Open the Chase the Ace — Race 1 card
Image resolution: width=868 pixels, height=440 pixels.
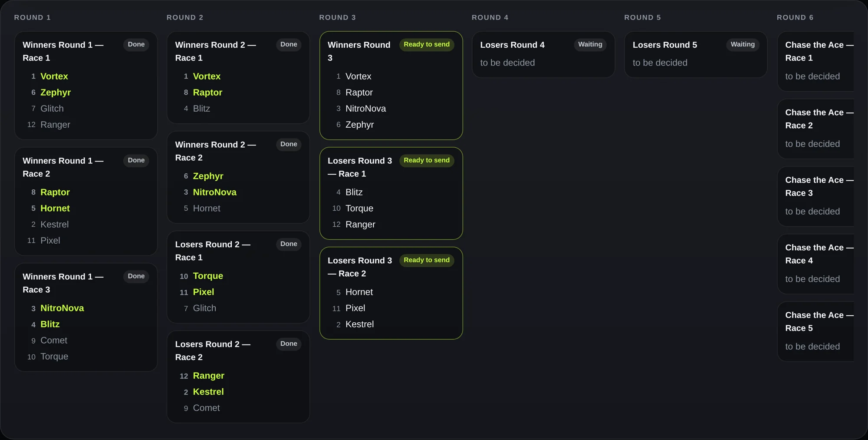click(x=815, y=61)
